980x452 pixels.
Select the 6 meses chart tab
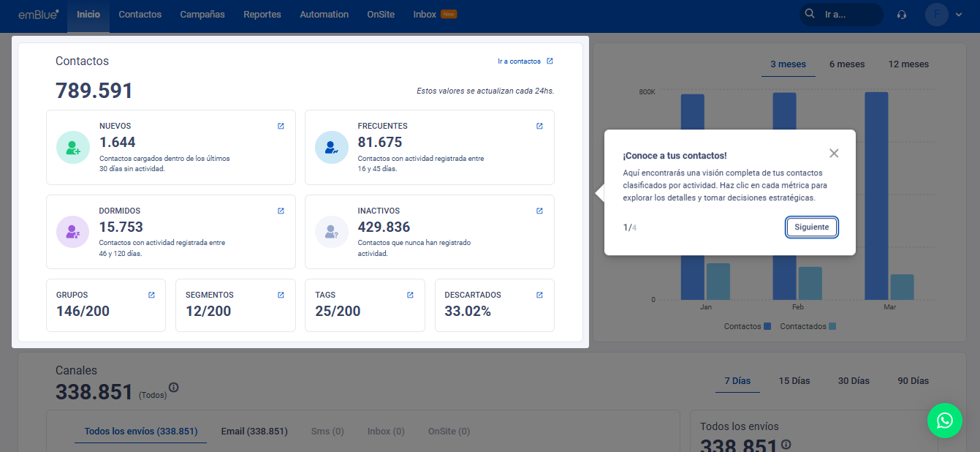847,64
